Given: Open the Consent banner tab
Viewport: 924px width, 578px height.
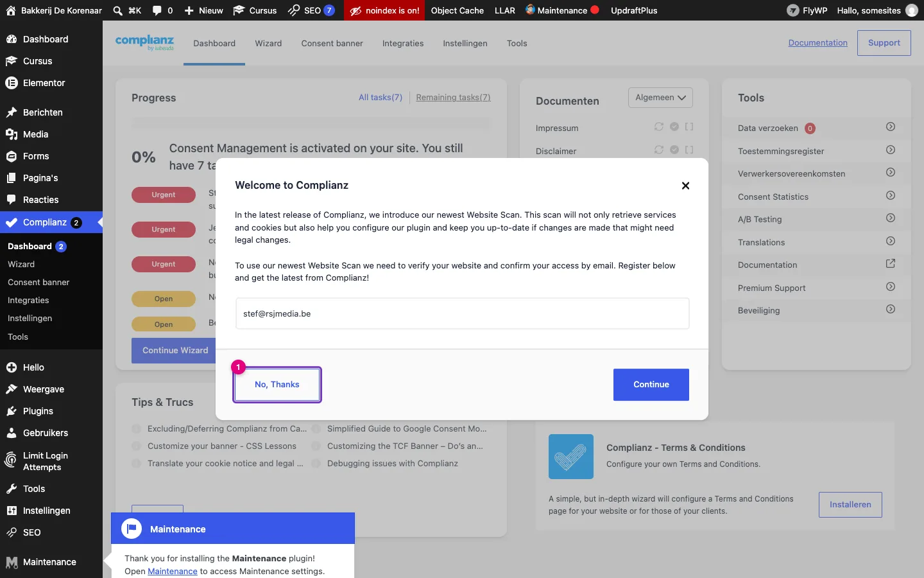Looking at the screenshot, I should coord(332,43).
